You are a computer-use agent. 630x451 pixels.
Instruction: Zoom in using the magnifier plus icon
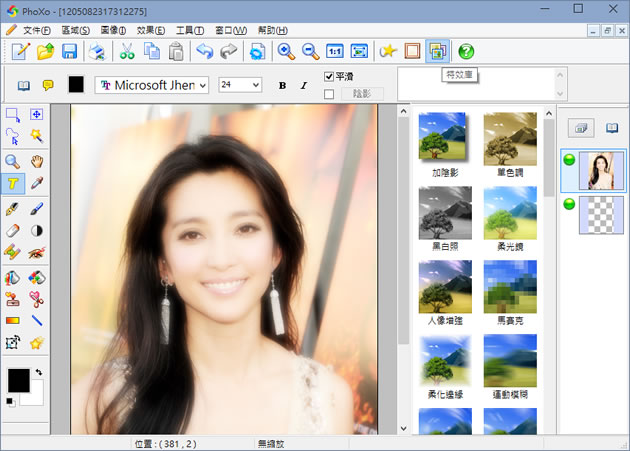286,51
